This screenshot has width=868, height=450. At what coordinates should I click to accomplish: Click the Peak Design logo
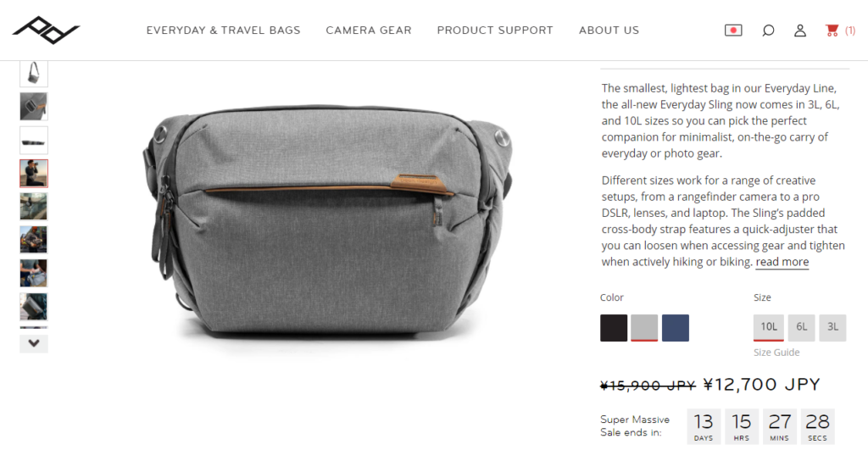[46, 30]
